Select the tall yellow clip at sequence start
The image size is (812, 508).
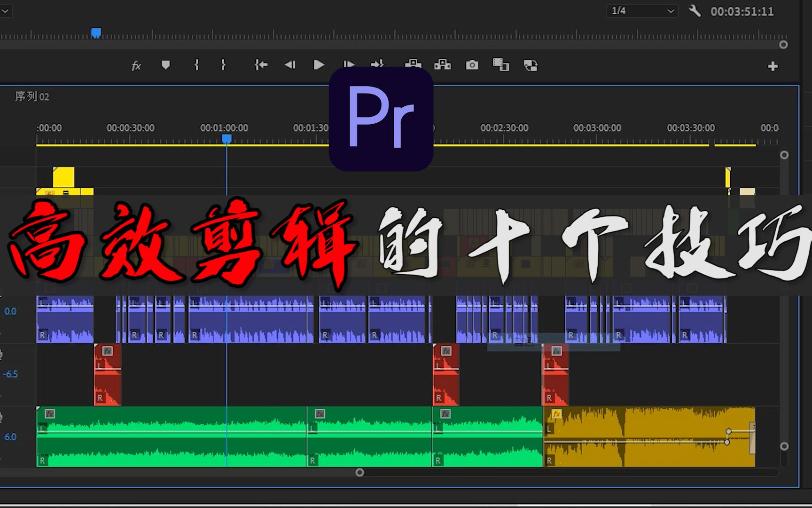pos(63,177)
